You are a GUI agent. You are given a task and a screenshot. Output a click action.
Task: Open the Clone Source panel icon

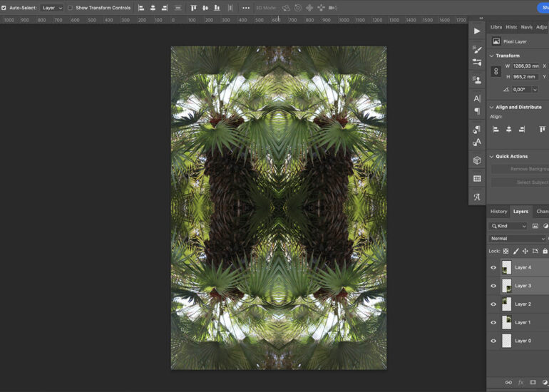(x=477, y=80)
